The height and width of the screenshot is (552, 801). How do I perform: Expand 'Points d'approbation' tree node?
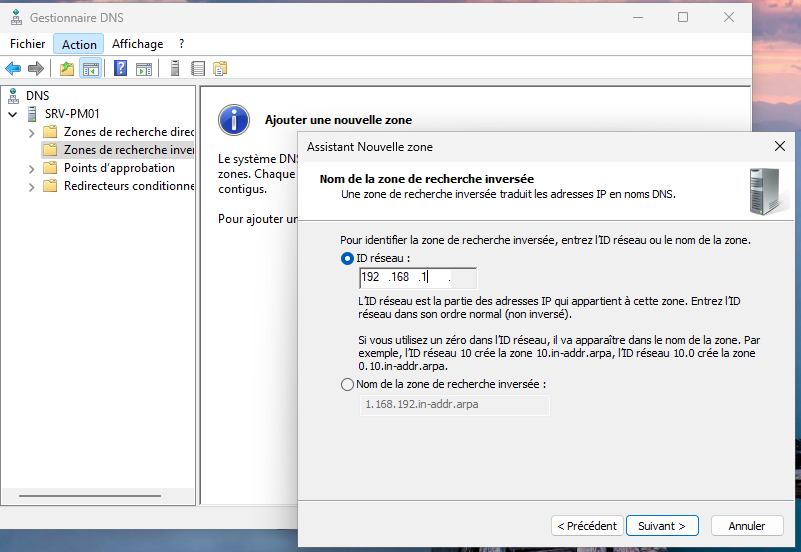coord(32,168)
